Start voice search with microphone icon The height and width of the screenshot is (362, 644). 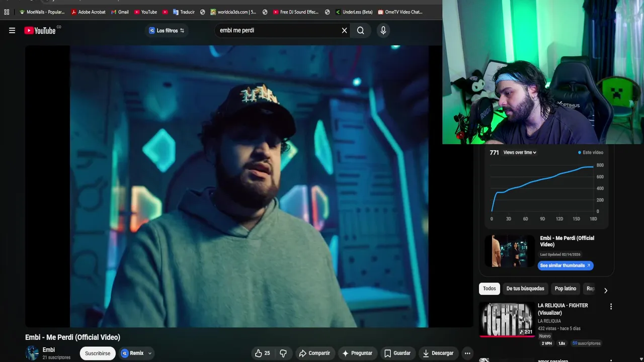pos(383,31)
